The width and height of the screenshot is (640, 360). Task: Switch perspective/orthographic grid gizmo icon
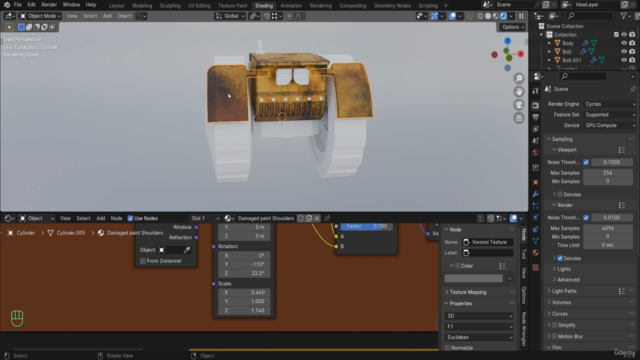519,118
